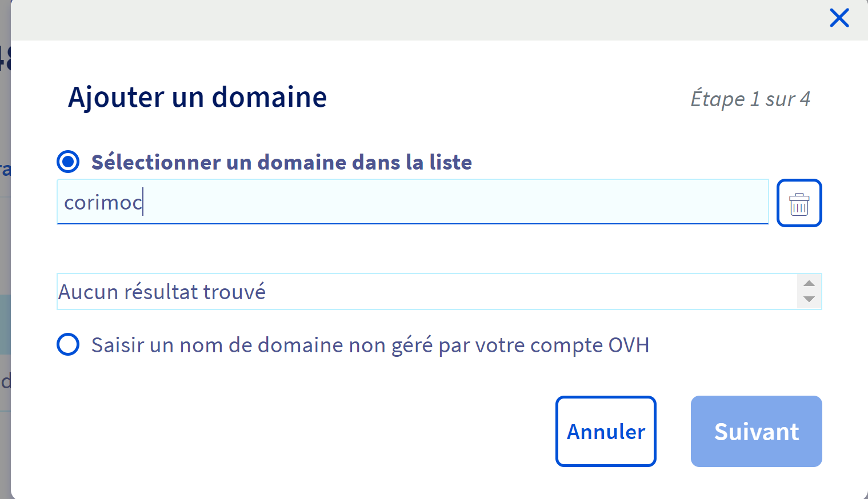Click the trash icon to clear the domain
Screen dimensions: 868x499
click(799, 203)
